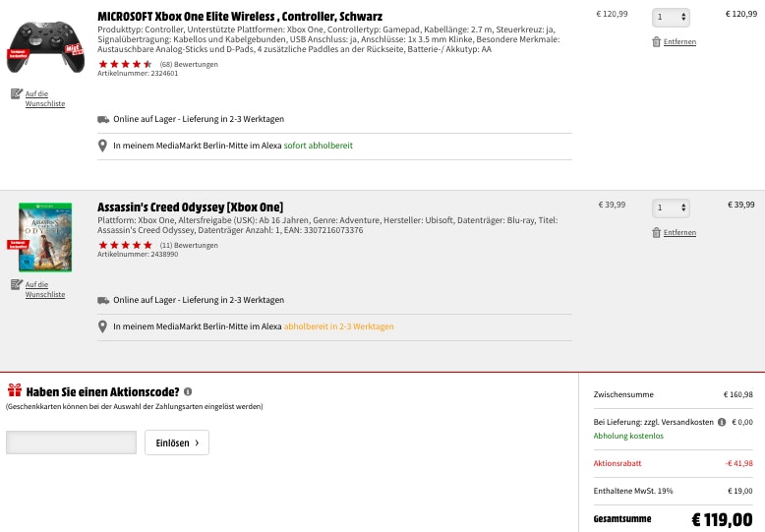
Task: Click location pin icon for Assassin's Creed pickup
Action: tap(102, 326)
